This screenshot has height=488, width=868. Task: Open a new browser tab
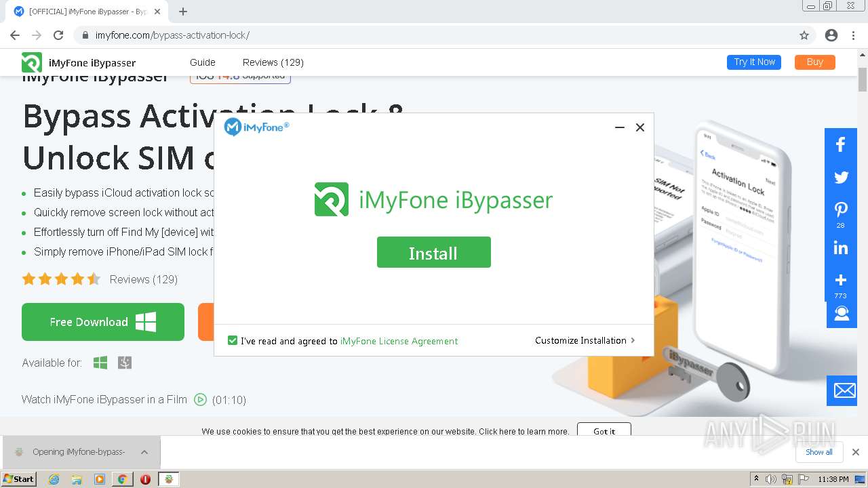click(x=183, y=12)
